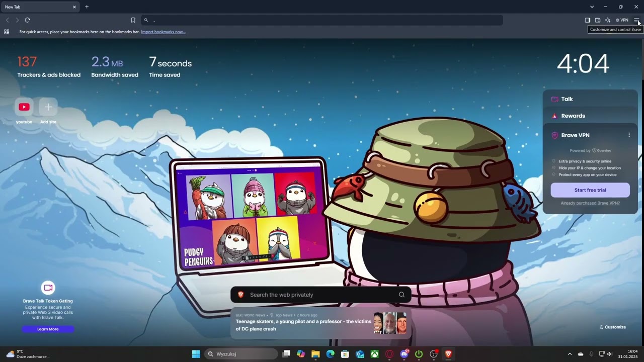Screen dimensions: 644x362
Task: Open the taskbar clock showing 16:04
Action: [628, 354]
